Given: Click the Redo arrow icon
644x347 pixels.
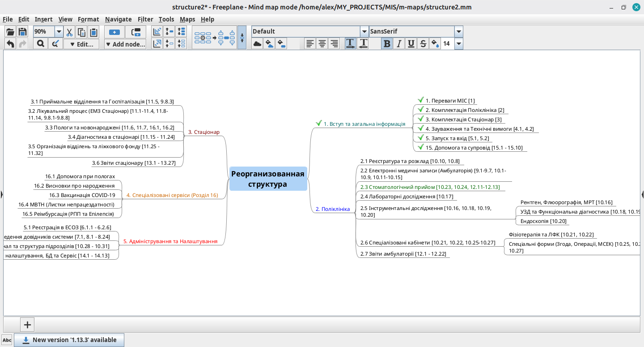Looking at the screenshot, I should (22, 44).
